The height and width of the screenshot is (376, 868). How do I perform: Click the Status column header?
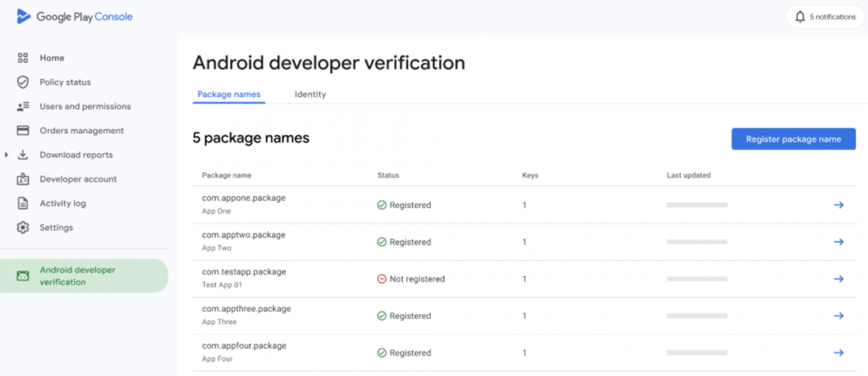click(388, 175)
